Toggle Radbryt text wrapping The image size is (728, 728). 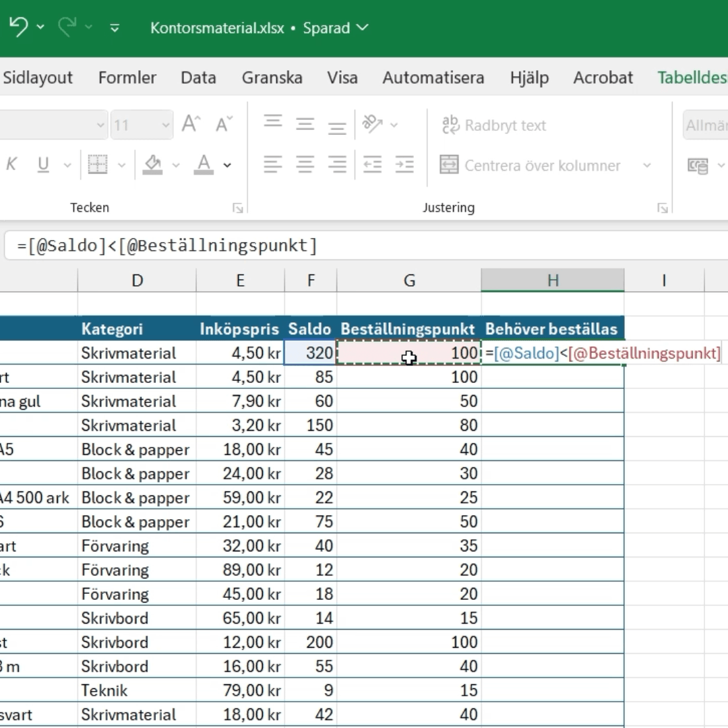(493, 125)
